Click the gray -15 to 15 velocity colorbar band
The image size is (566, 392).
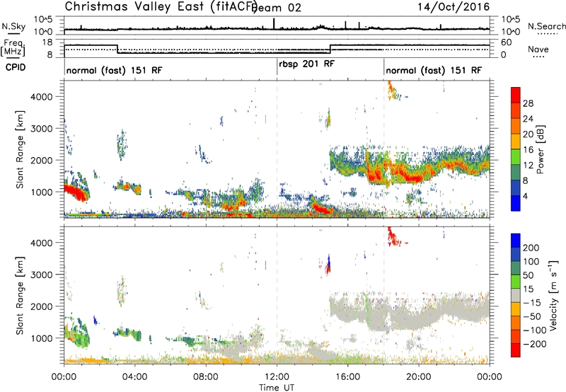[516, 295]
